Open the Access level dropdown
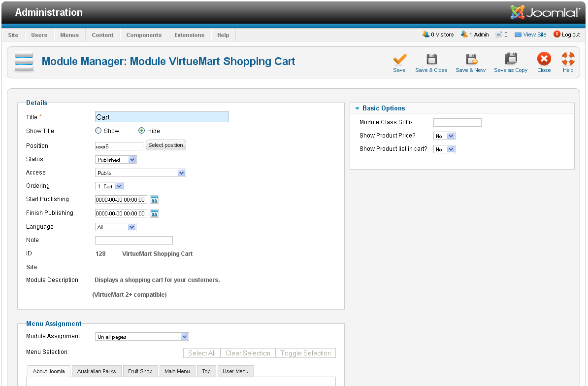This screenshot has width=588, height=386. (x=140, y=173)
